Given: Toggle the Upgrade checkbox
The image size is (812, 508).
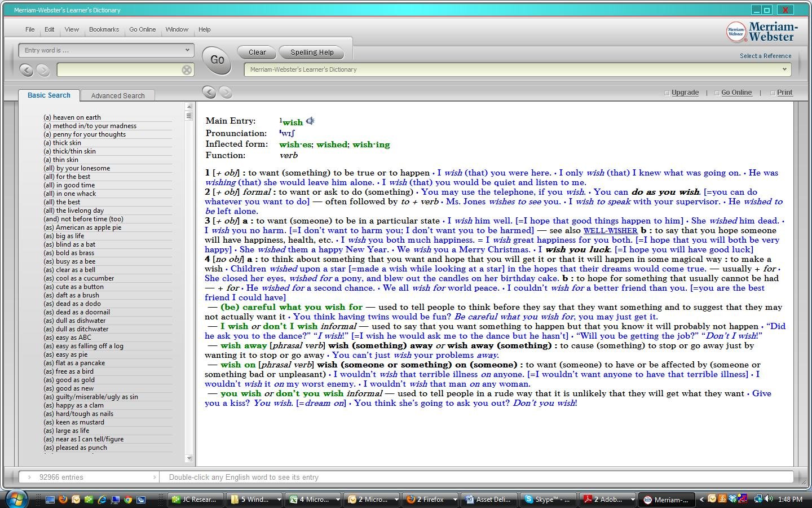Looking at the screenshot, I should 667,93.
